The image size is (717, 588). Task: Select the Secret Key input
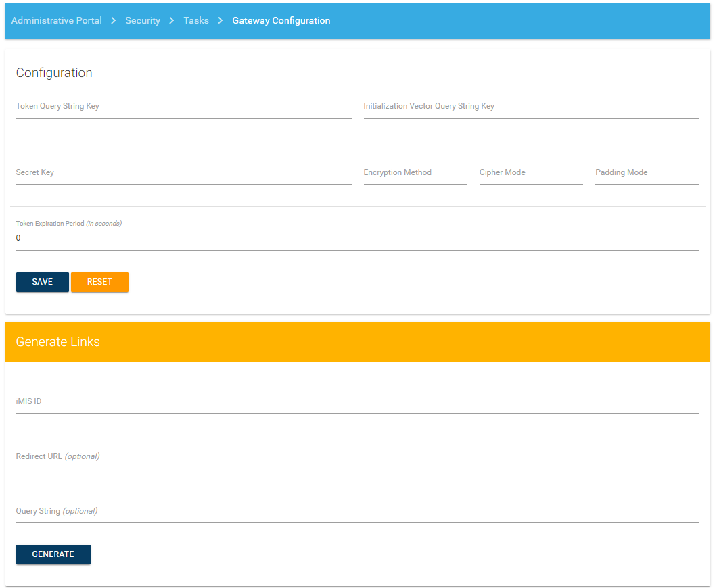(183, 173)
